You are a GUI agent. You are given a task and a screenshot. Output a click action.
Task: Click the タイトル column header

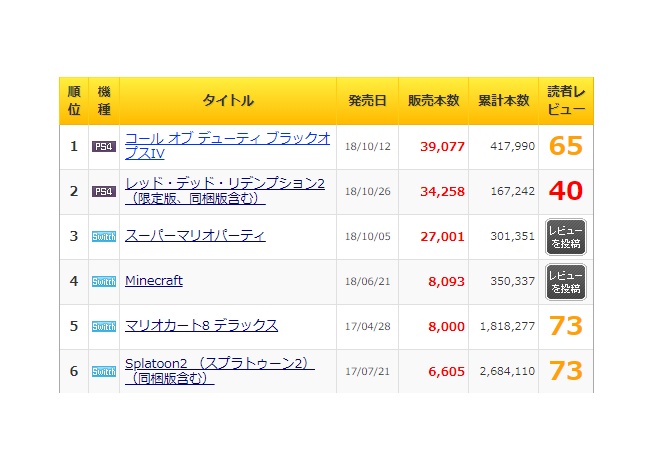(x=228, y=101)
